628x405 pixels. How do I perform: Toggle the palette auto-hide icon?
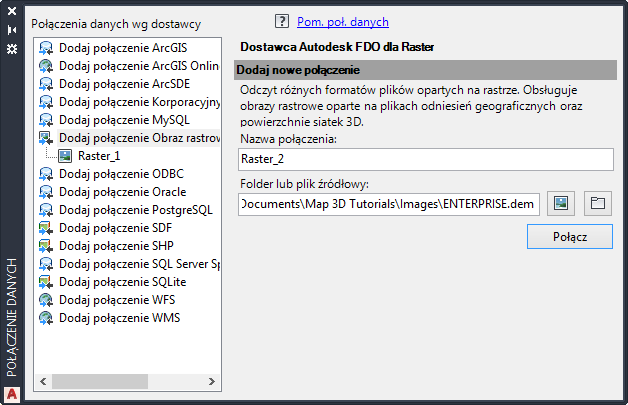[x=12, y=31]
